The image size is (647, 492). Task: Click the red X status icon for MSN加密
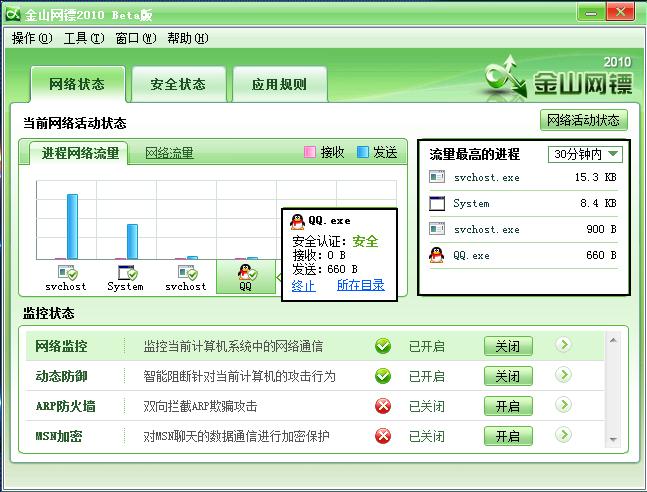tap(383, 436)
